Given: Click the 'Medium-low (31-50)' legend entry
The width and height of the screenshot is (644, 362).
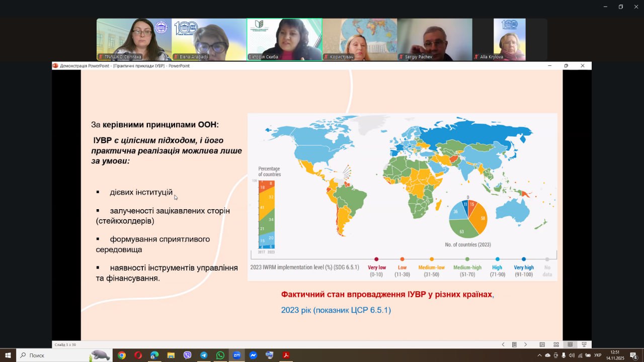Looking at the screenshot, I should pyautogui.click(x=433, y=268).
